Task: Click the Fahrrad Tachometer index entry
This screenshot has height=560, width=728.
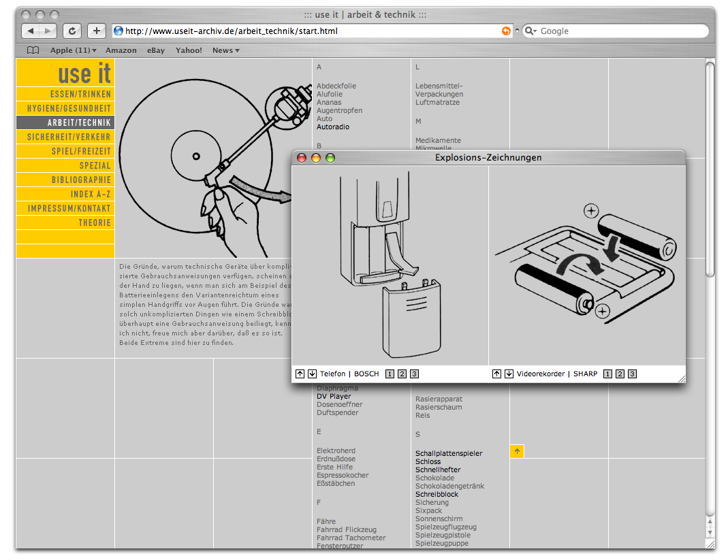Action: [351, 538]
